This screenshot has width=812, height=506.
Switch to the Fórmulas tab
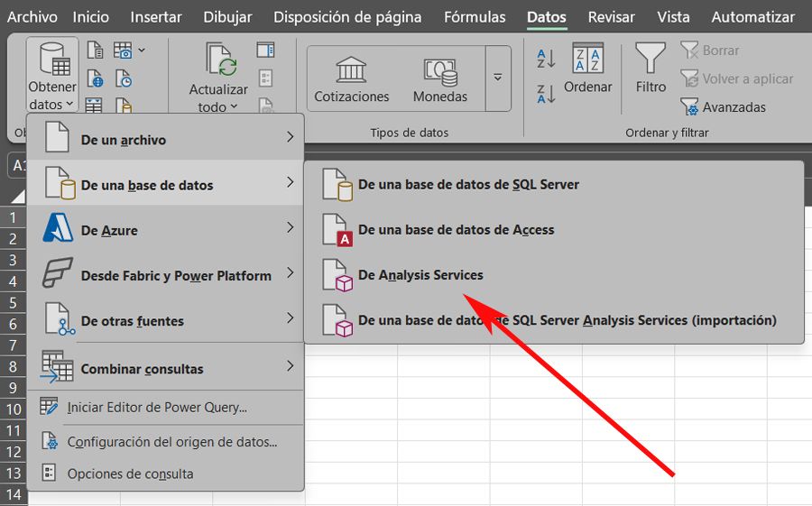[x=475, y=17]
